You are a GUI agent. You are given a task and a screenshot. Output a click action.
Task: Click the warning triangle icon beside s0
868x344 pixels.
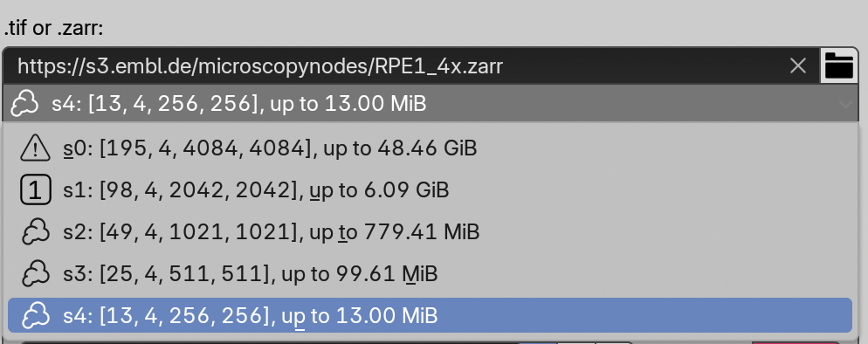(36, 148)
